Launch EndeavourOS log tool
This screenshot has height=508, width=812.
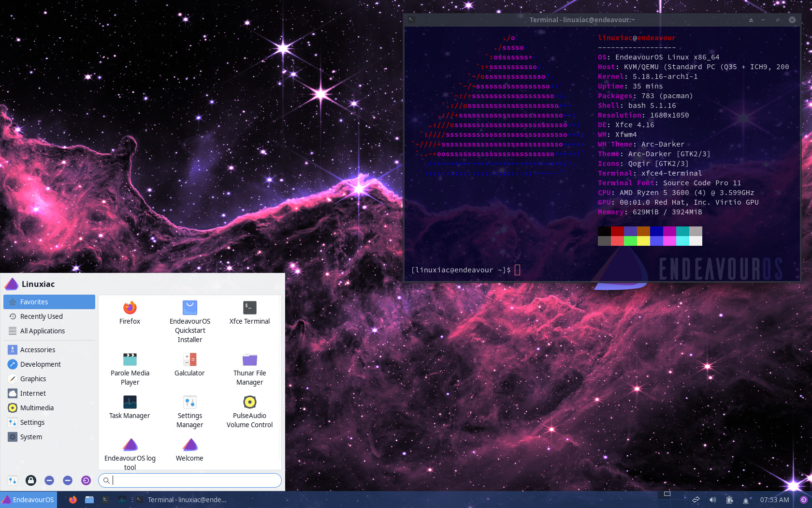tap(130, 453)
